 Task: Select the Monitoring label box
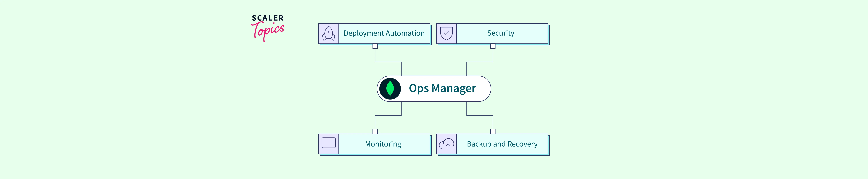383,144
